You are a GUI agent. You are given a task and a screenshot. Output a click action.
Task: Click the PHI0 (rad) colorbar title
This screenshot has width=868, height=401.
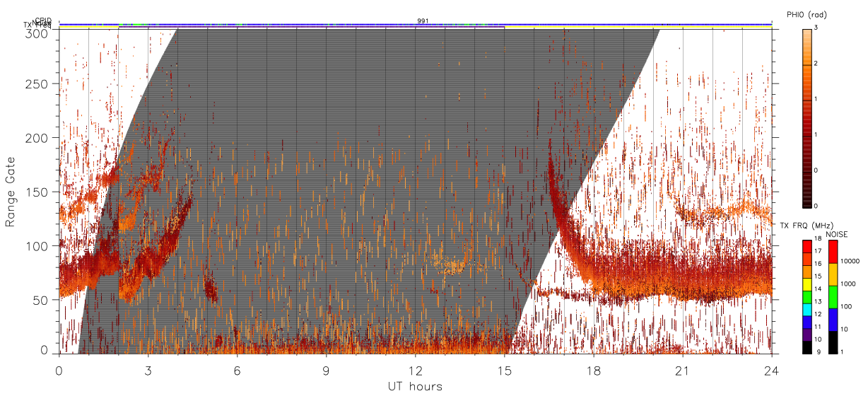pos(807,14)
